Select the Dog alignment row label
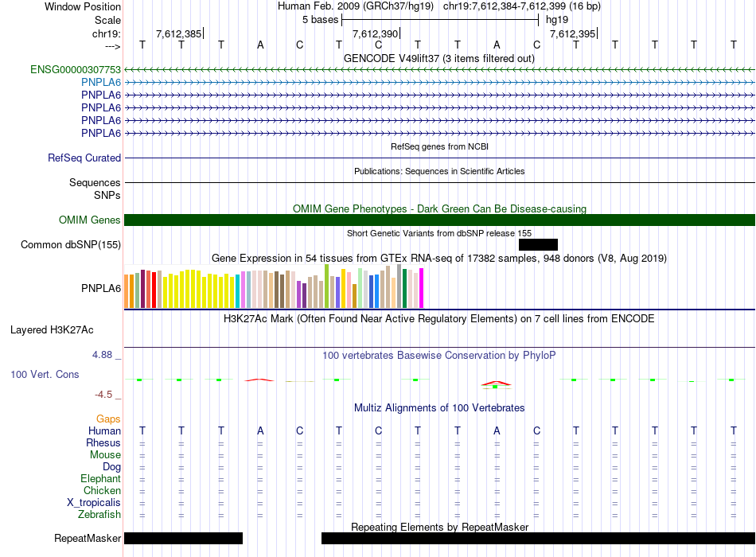Image resolution: width=756 pixels, height=557 pixels. click(111, 466)
